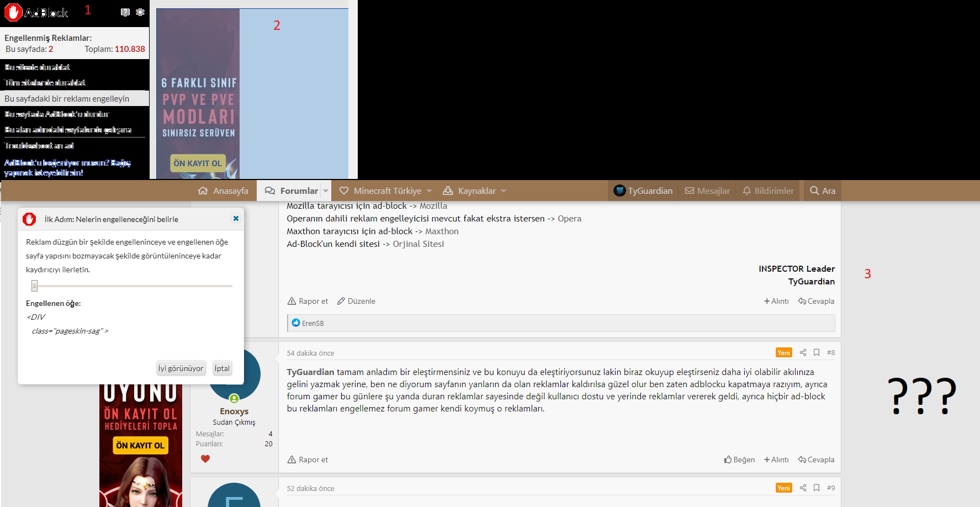This screenshot has height=507, width=980.
Task: Open the Kaynaklar nav item
Action: (469, 191)
